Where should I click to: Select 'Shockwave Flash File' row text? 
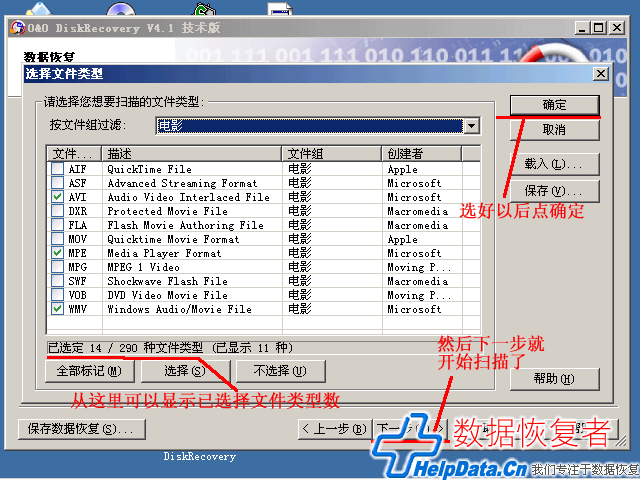(167, 281)
